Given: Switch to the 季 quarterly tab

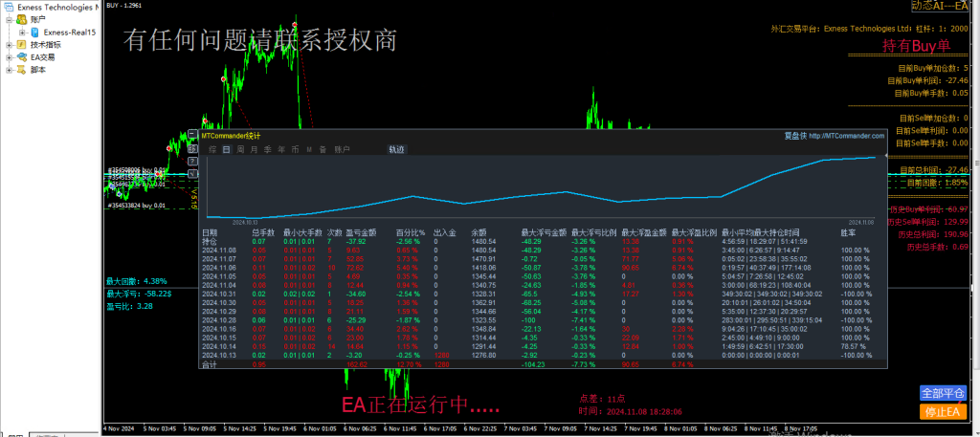Looking at the screenshot, I should pos(268,149).
